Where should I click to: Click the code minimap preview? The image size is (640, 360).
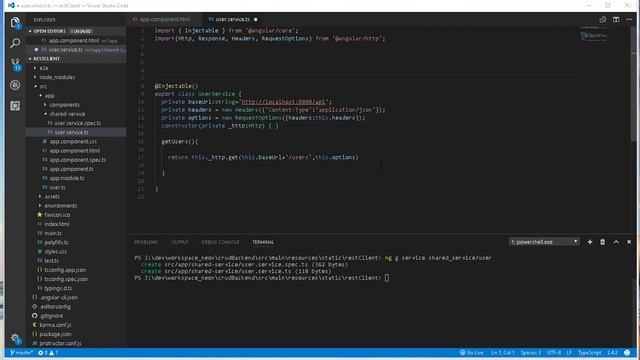pyautogui.click(x=594, y=34)
